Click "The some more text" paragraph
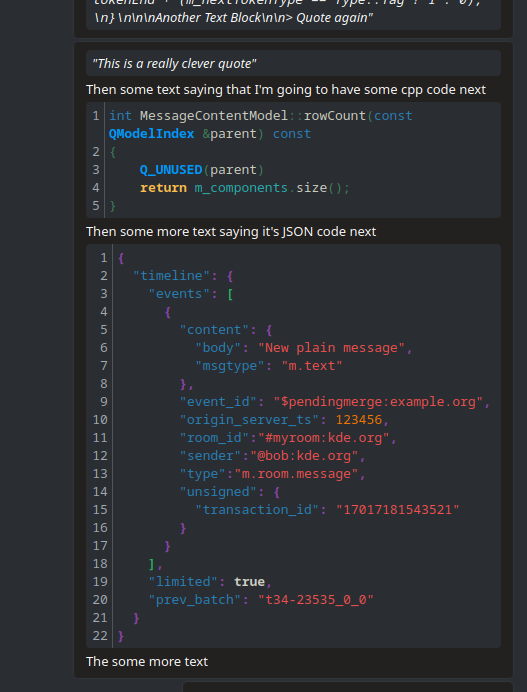527x692 pixels. click(147, 662)
